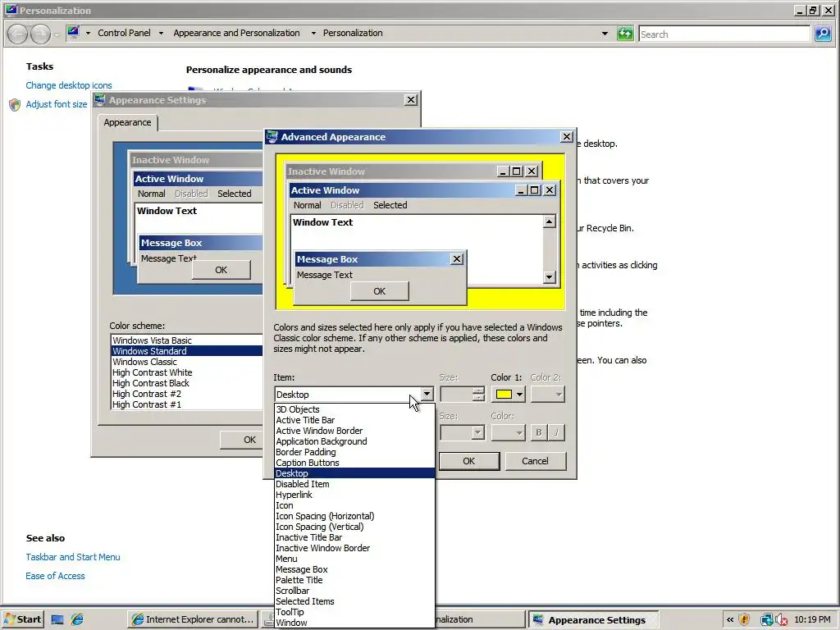Screen dimensions: 840x630
Task: Pick Active Window Border list entry
Action: 354,431
